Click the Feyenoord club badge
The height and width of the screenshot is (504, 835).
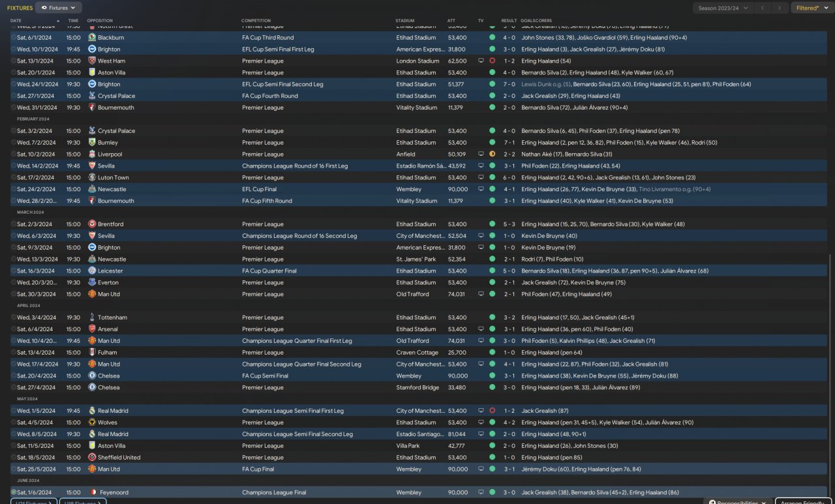[x=92, y=493]
